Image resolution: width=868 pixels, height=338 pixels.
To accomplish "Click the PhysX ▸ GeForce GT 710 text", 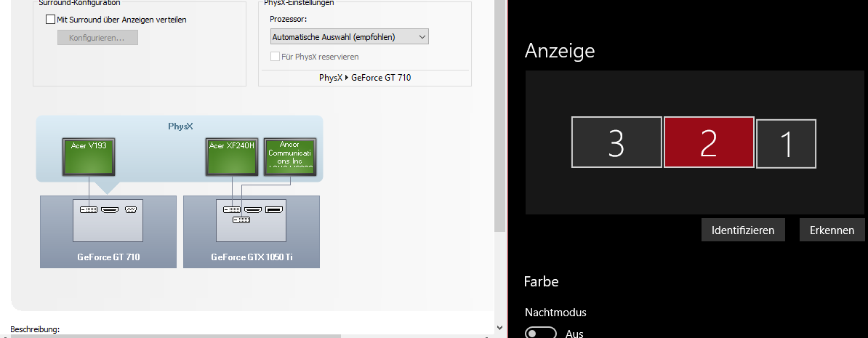I will [365, 78].
